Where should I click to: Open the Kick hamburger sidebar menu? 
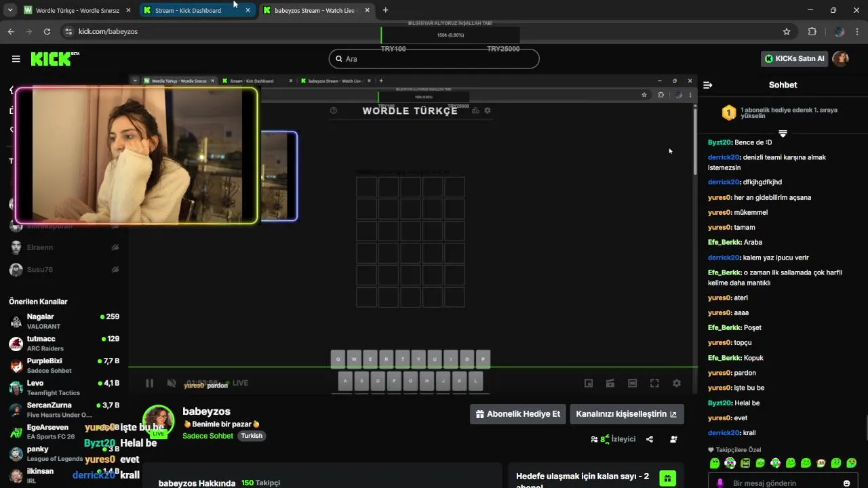coord(16,59)
